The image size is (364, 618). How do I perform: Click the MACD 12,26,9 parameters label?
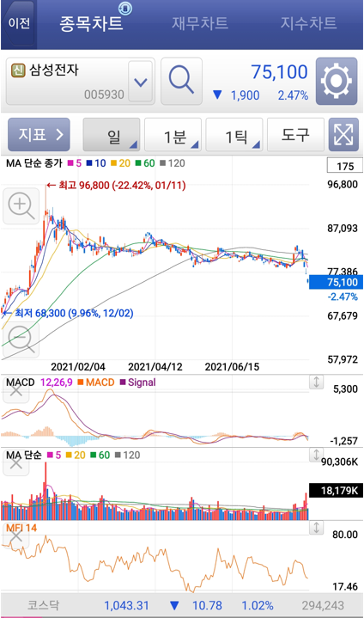click(x=57, y=382)
